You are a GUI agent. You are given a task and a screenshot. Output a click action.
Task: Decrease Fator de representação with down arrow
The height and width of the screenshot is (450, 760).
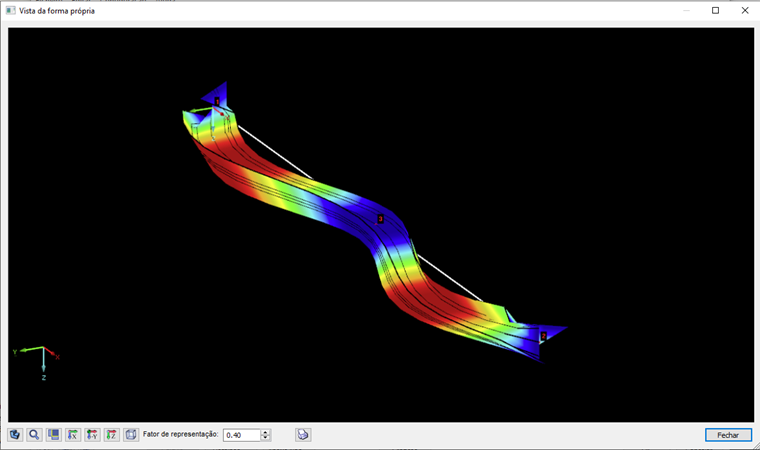pos(265,438)
